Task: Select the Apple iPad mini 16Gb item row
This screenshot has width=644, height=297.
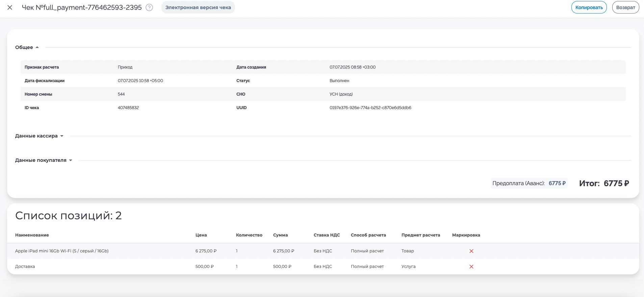Action: coord(62,251)
